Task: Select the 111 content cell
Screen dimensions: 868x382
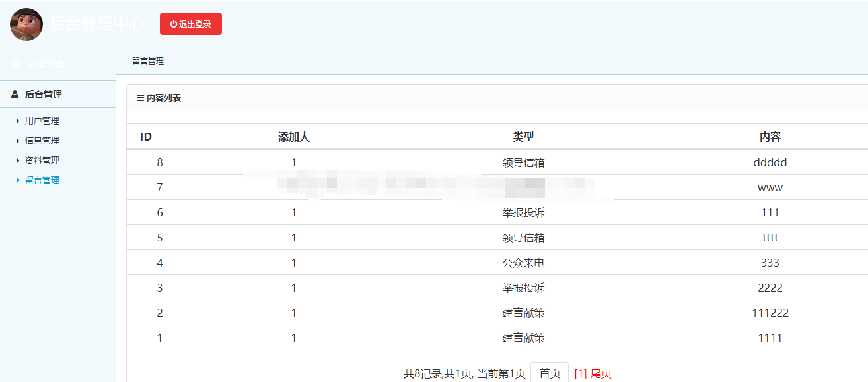Action: pyautogui.click(x=770, y=212)
